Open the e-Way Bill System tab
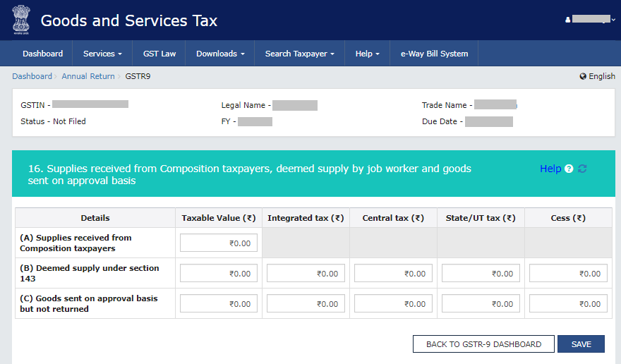Viewport: 621px width, 364px height. tap(434, 54)
